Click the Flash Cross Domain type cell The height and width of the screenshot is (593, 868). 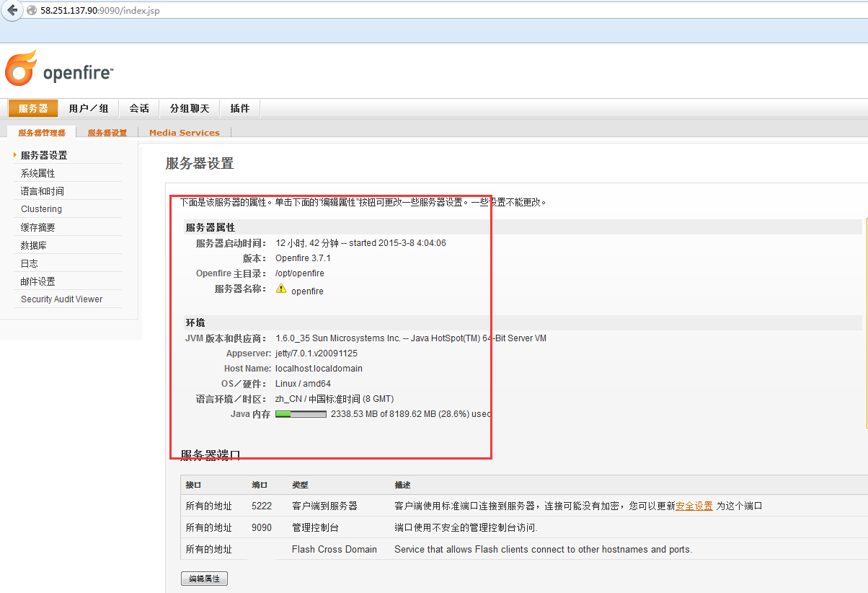click(335, 549)
